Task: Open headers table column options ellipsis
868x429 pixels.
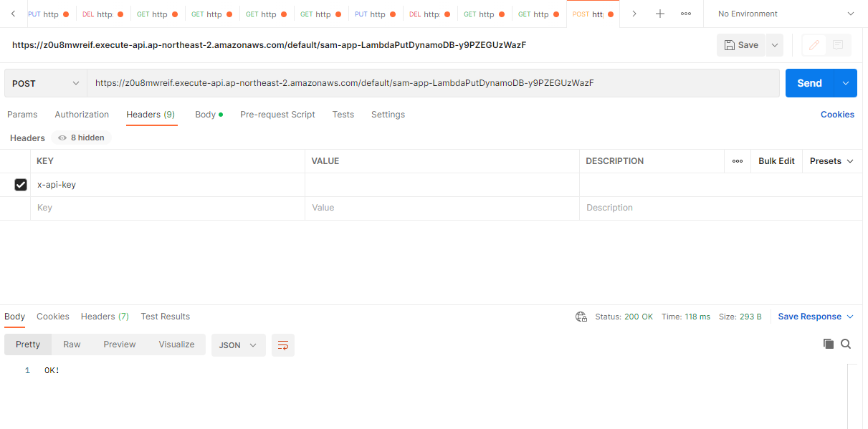Action: coord(738,161)
